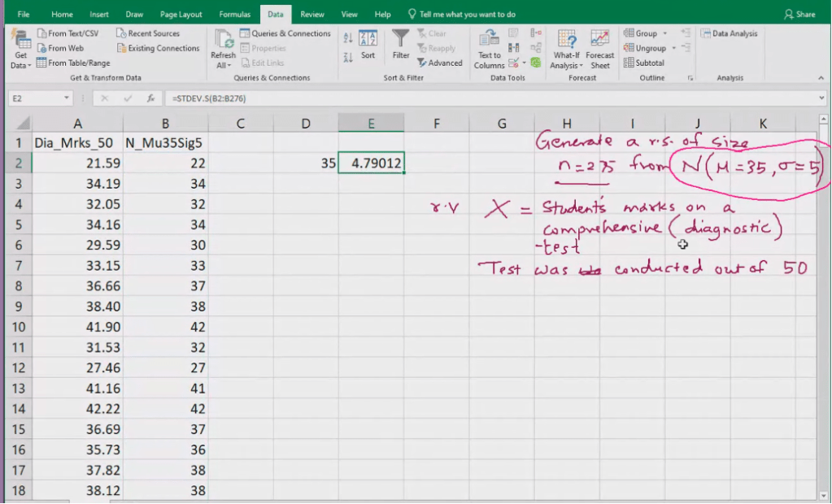Open the Data Analysis tool
Image resolution: width=832 pixels, height=504 pixels.
click(729, 33)
